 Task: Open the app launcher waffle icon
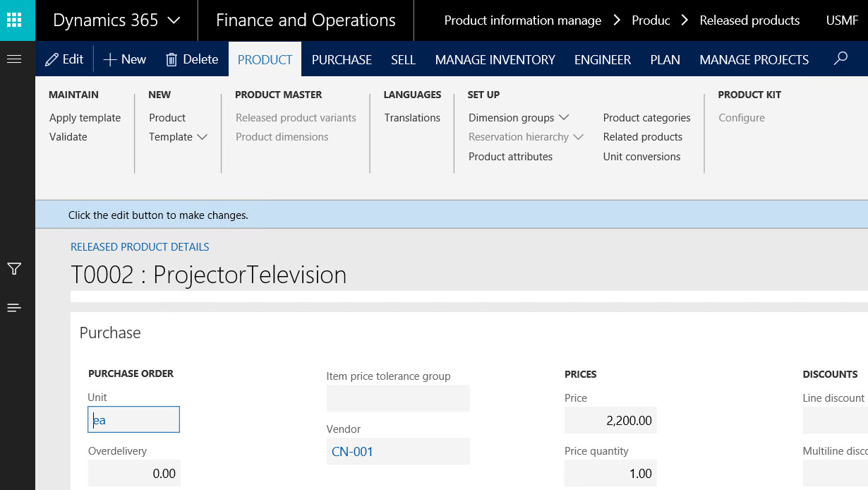click(x=14, y=20)
